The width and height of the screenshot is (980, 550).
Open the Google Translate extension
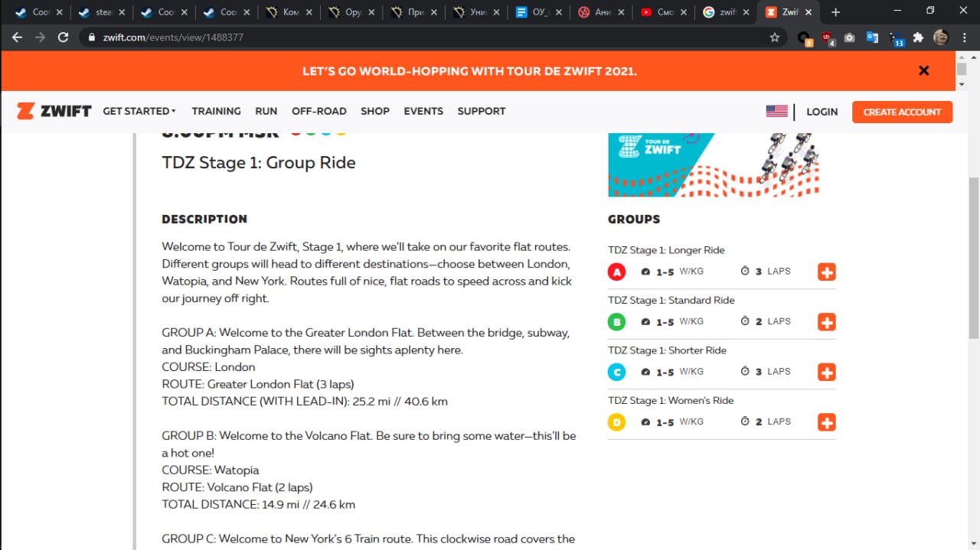coord(873,37)
